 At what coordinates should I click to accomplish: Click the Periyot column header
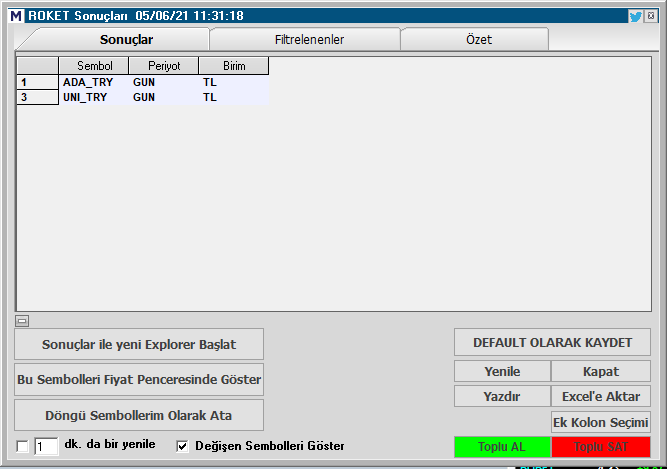click(164, 66)
